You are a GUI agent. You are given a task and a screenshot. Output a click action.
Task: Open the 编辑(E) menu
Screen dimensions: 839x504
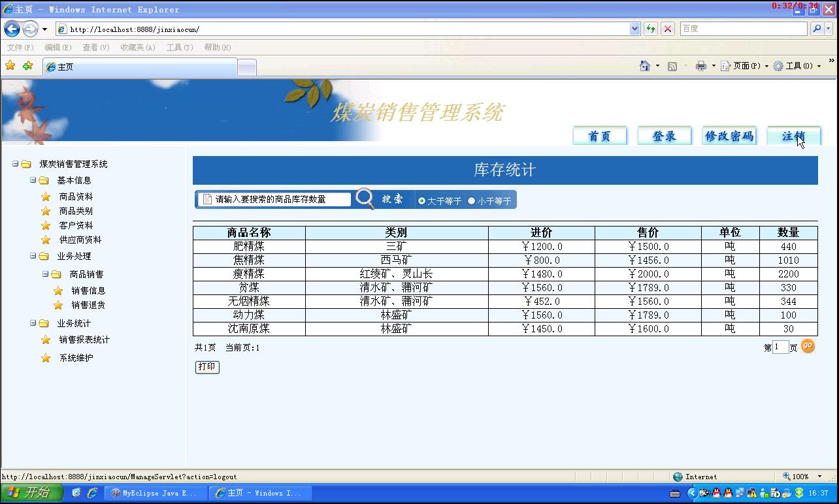58,47
